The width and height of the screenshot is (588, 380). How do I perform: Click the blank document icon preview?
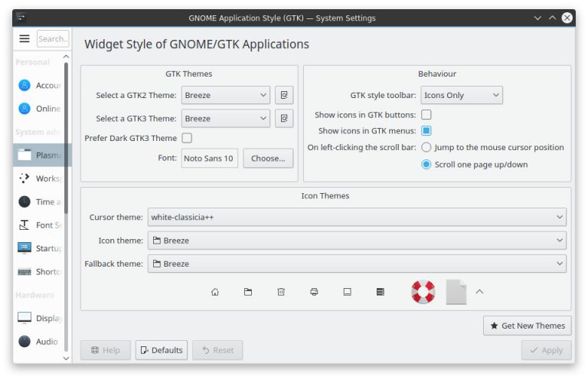coord(456,292)
